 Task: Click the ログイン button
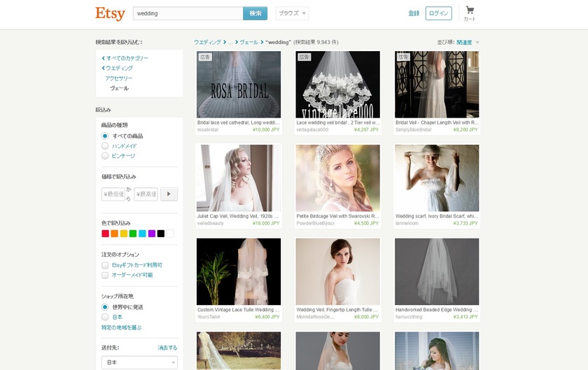[438, 13]
